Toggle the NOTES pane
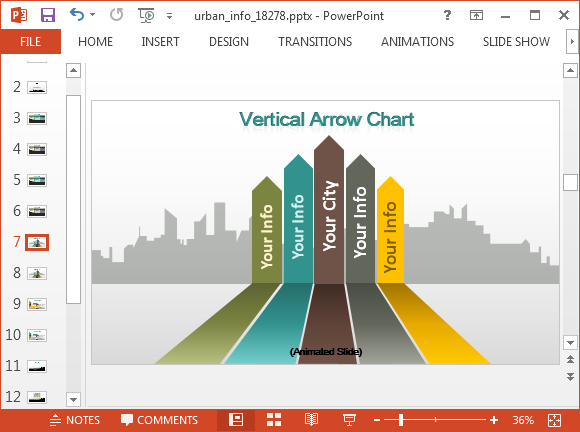This screenshot has width=580, height=432. click(x=75, y=420)
